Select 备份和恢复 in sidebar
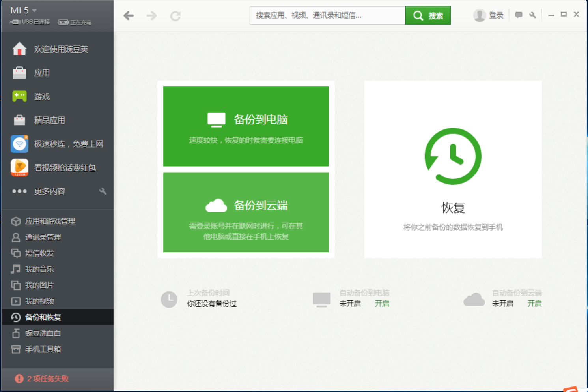 [x=57, y=317]
